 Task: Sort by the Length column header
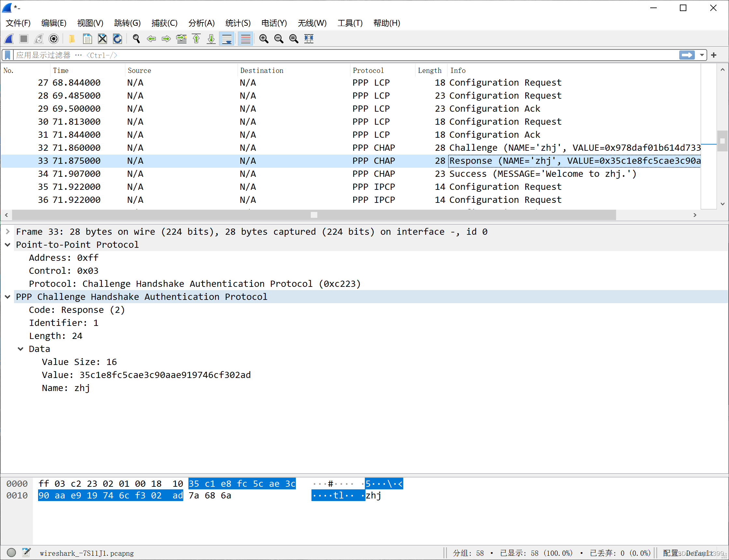431,70
